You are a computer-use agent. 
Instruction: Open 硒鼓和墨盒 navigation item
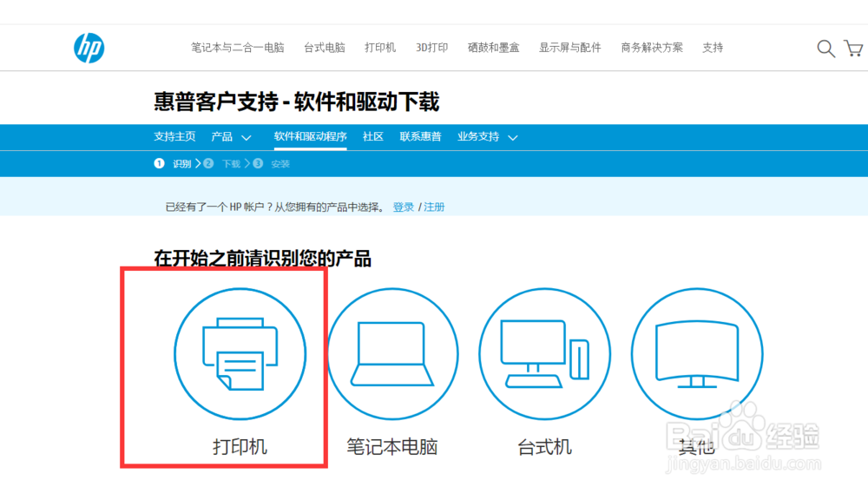pyautogui.click(x=494, y=48)
